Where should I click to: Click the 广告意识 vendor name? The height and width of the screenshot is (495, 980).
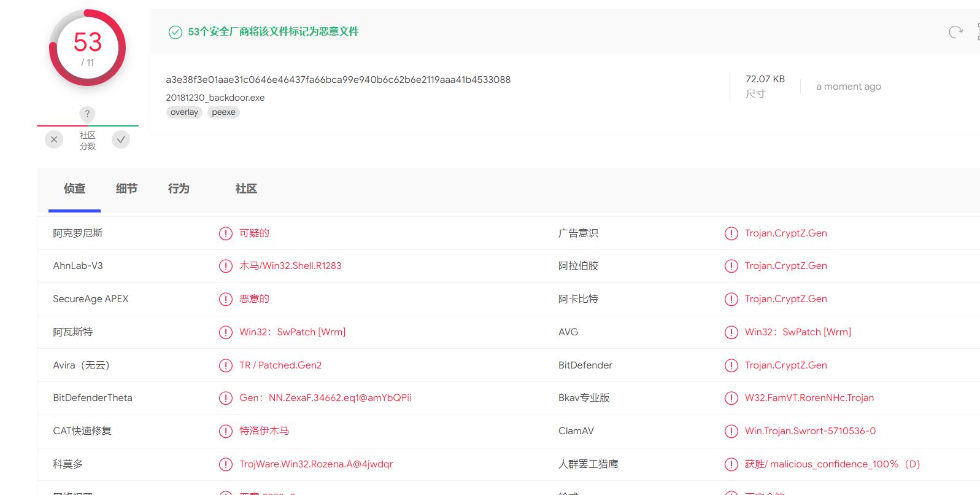tap(578, 233)
